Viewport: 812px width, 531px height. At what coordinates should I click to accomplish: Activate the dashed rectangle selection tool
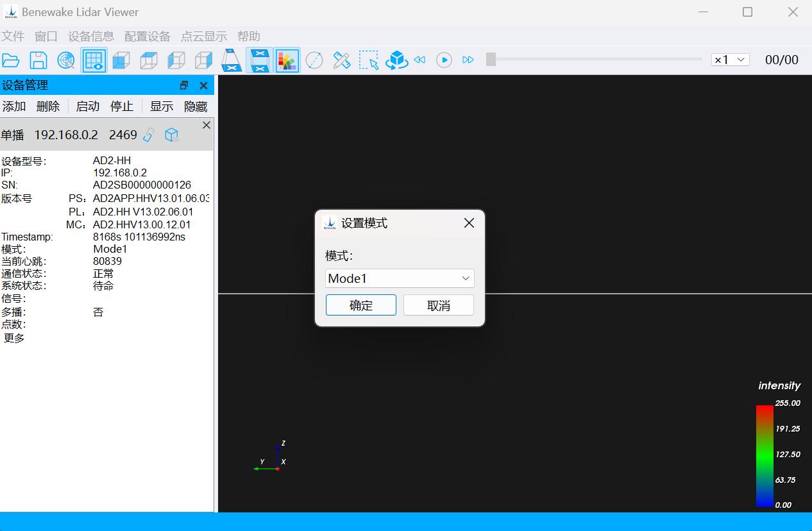pyautogui.click(x=369, y=60)
